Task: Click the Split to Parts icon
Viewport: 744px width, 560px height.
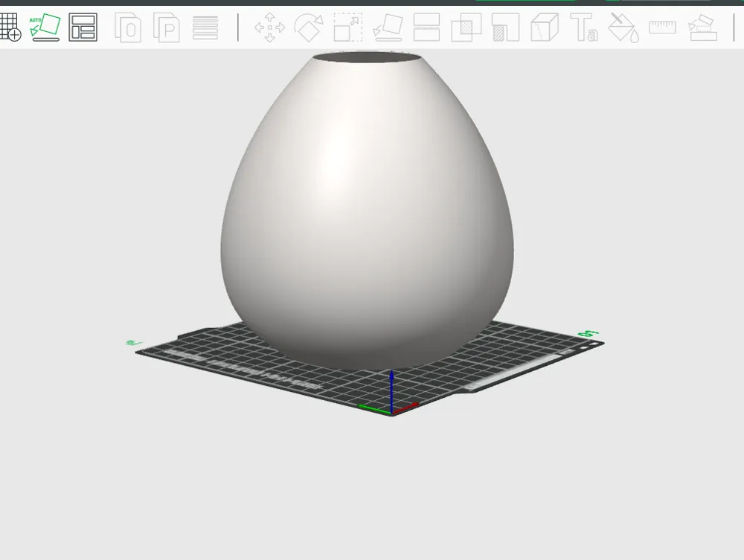Action: [x=167, y=28]
